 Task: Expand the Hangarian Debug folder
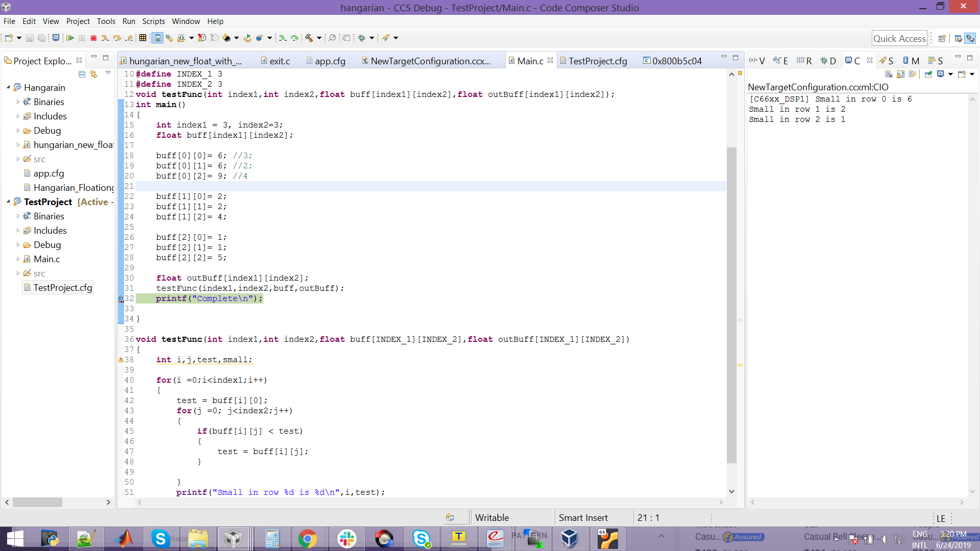tap(18, 131)
